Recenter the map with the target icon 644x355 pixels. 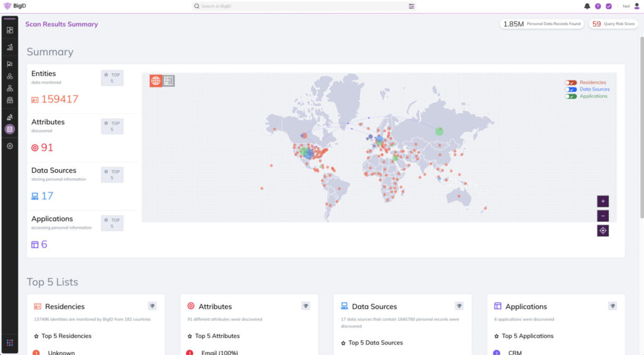pos(603,231)
